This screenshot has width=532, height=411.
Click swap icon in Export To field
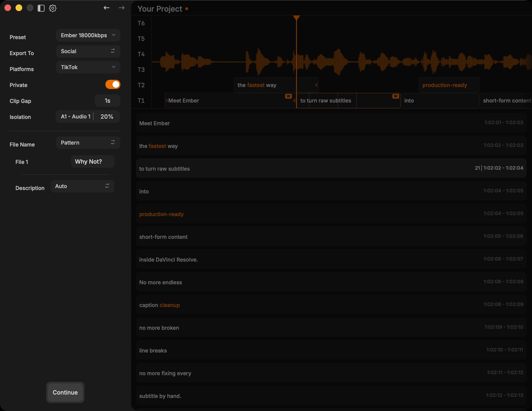pos(113,51)
